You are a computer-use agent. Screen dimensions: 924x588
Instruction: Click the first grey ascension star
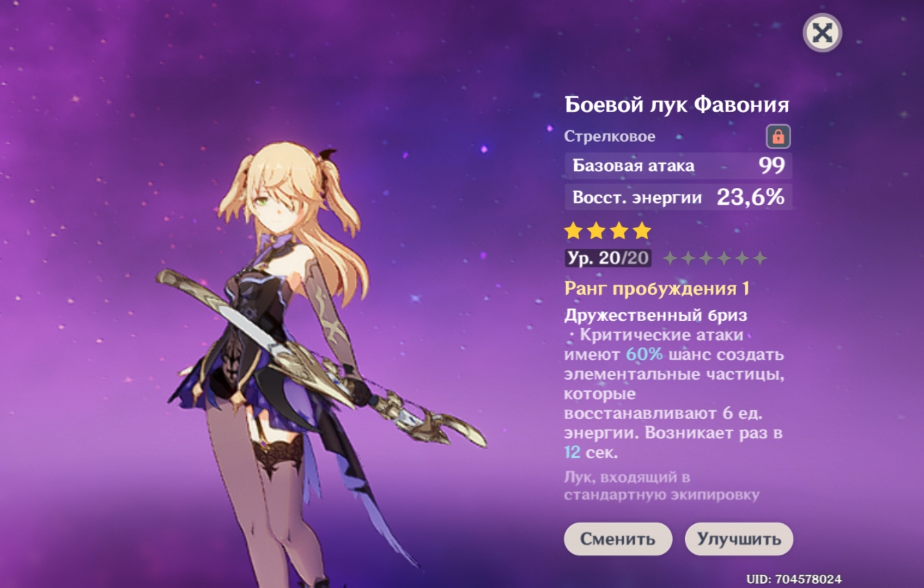tap(670, 258)
